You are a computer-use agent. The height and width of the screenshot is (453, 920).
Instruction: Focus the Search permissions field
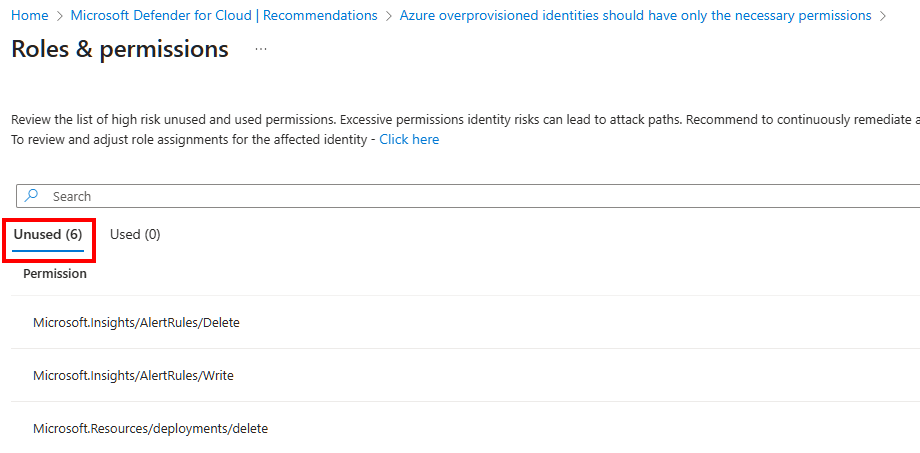(x=480, y=197)
